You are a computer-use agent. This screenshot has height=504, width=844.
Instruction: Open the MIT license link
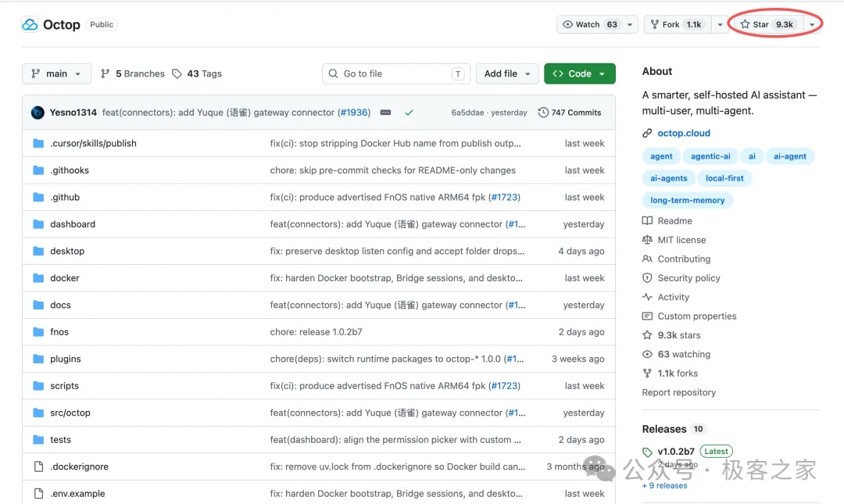(x=681, y=240)
